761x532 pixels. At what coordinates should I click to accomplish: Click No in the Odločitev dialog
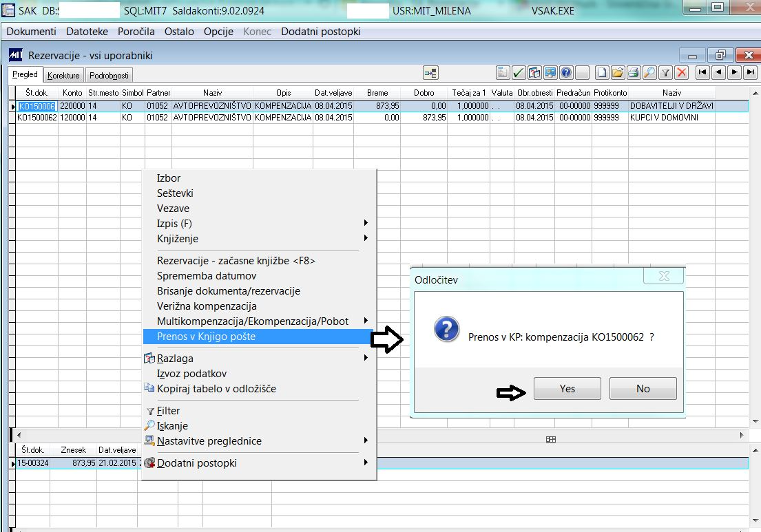(643, 389)
